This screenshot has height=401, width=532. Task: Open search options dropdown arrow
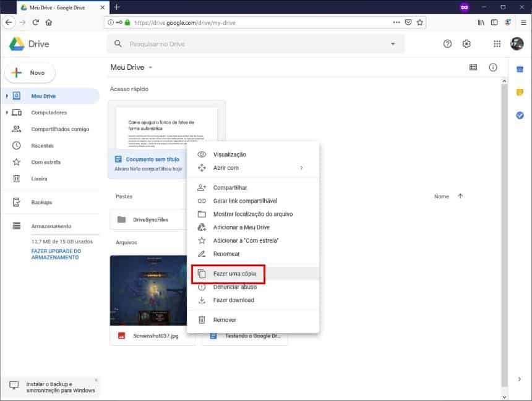click(393, 44)
